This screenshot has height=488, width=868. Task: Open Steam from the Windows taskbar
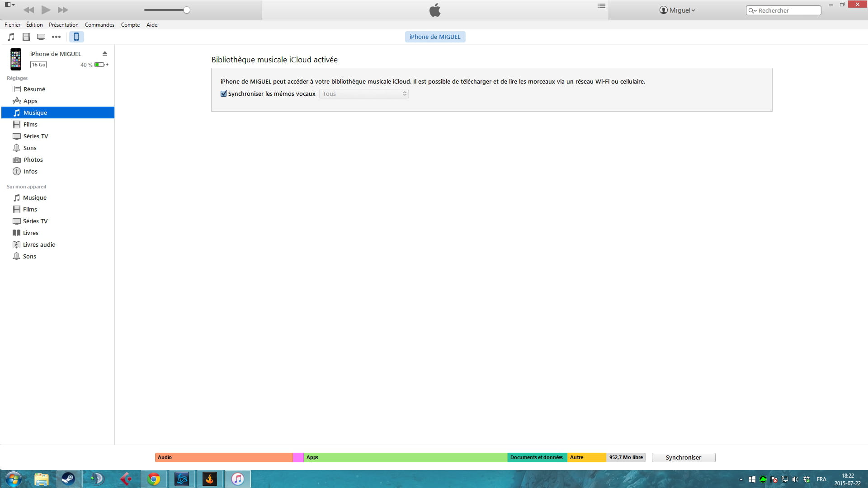[69, 479]
